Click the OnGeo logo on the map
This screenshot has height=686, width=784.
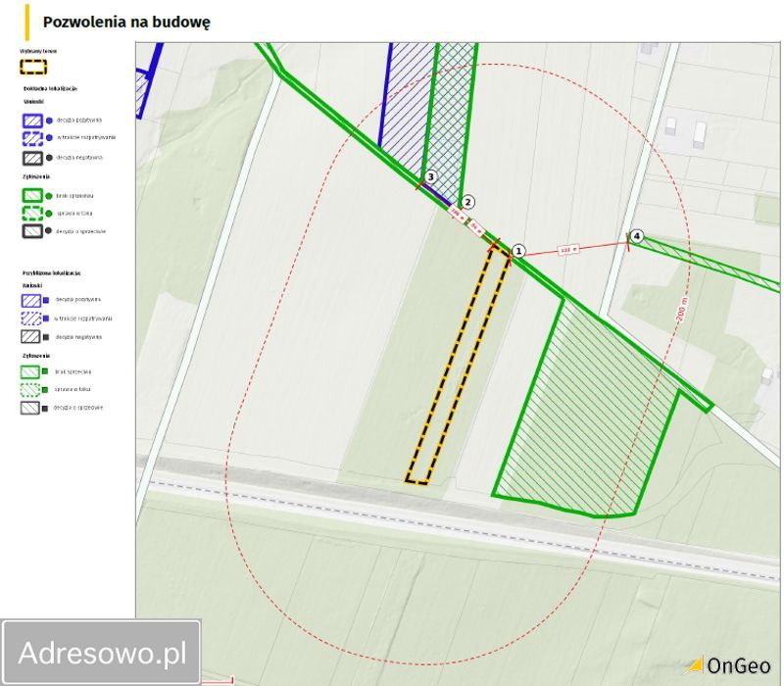tap(727, 665)
